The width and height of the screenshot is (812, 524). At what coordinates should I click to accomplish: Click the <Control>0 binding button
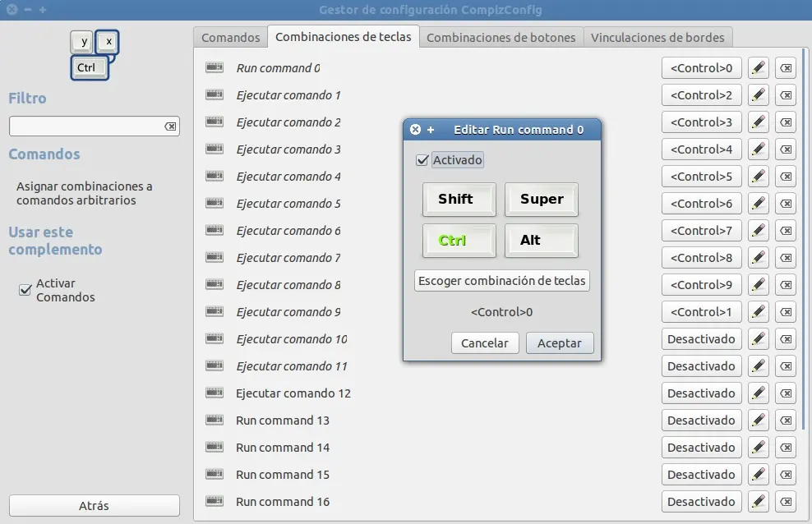pos(701,68)
